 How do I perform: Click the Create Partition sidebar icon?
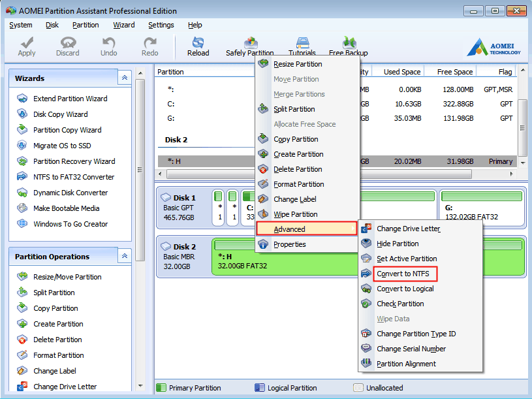[22, 324]
